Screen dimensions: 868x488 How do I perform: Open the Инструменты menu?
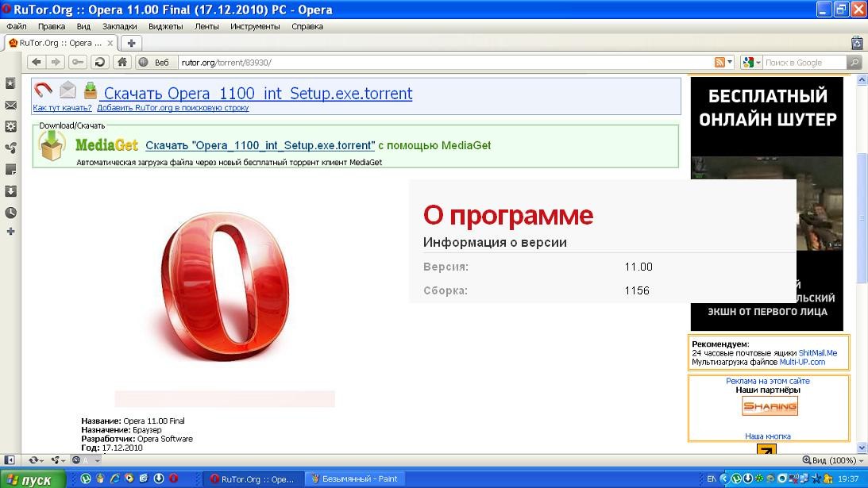click(255, 26)
